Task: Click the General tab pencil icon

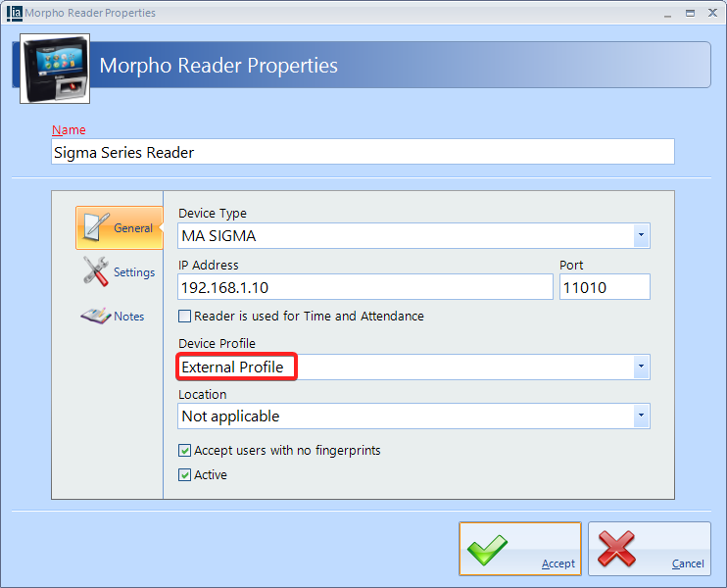Action: tap(96, 227)
